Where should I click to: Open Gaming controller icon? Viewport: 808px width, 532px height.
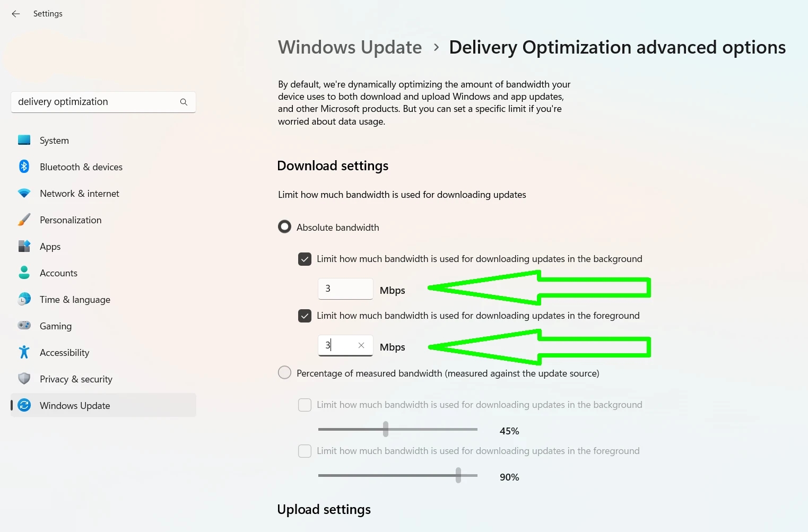24,325
